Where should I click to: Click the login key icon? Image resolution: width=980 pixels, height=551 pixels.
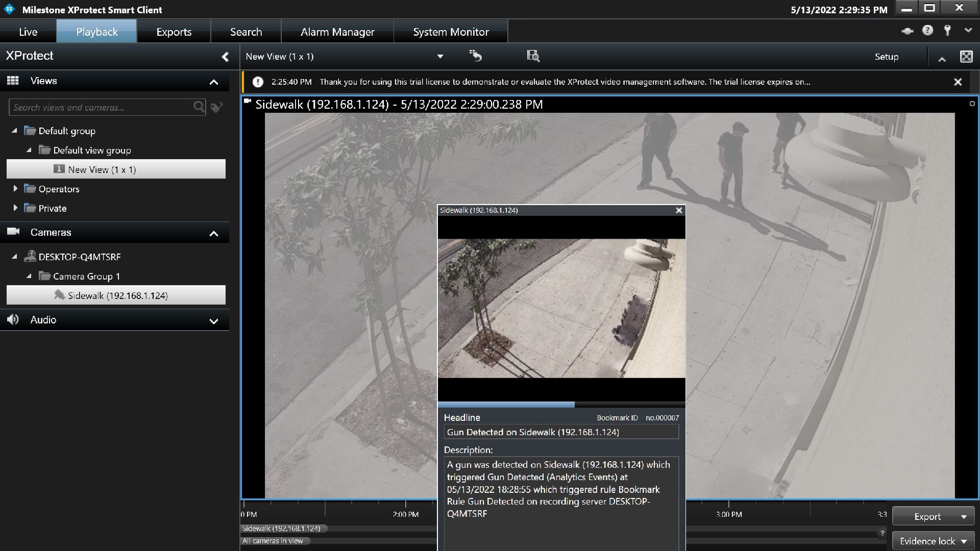click(x=947, y=31)
